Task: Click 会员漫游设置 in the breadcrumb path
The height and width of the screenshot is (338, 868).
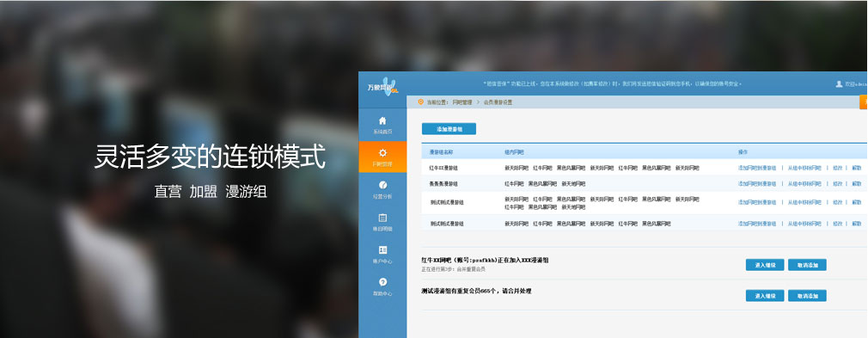Action: [x=498, y=102]
